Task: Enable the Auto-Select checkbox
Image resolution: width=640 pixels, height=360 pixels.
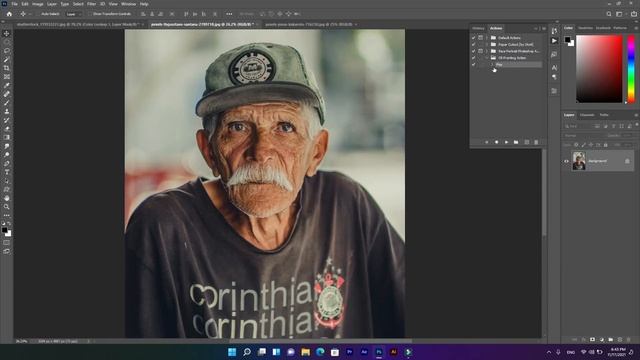Action: (38, 14)
